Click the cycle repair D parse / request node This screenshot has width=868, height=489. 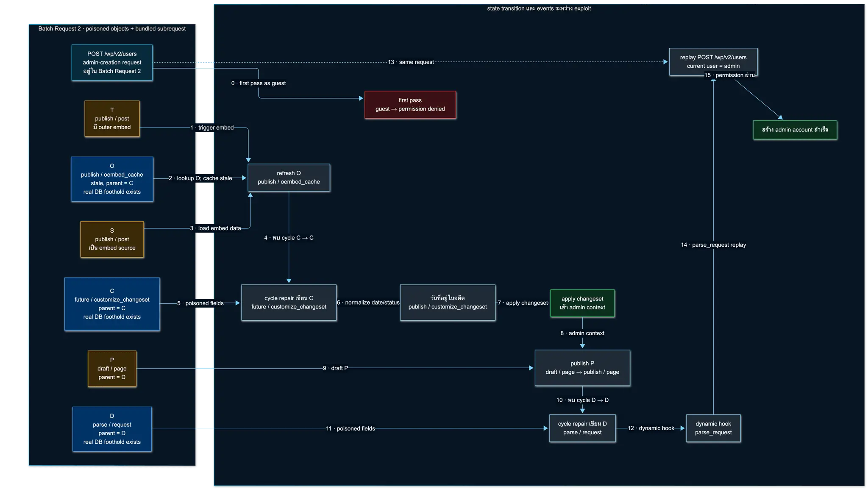tap(582, 428)
